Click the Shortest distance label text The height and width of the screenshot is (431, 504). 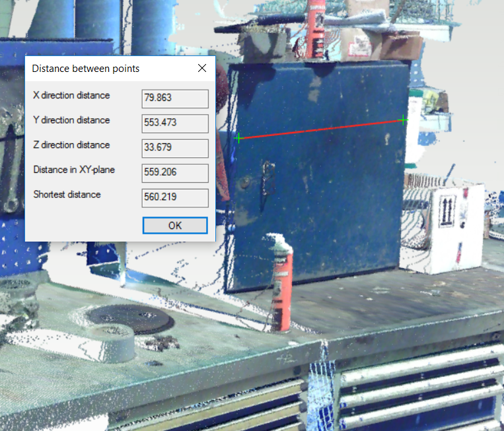(x=67, y=195)
